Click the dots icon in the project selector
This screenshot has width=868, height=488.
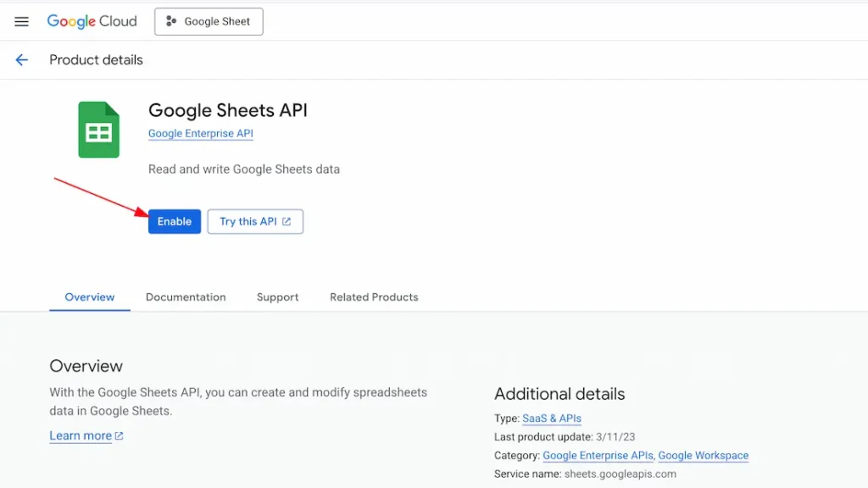point(171,22)
